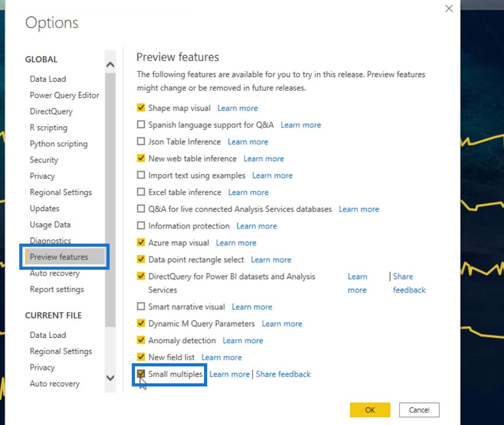Open Report settings

point(57,289)
